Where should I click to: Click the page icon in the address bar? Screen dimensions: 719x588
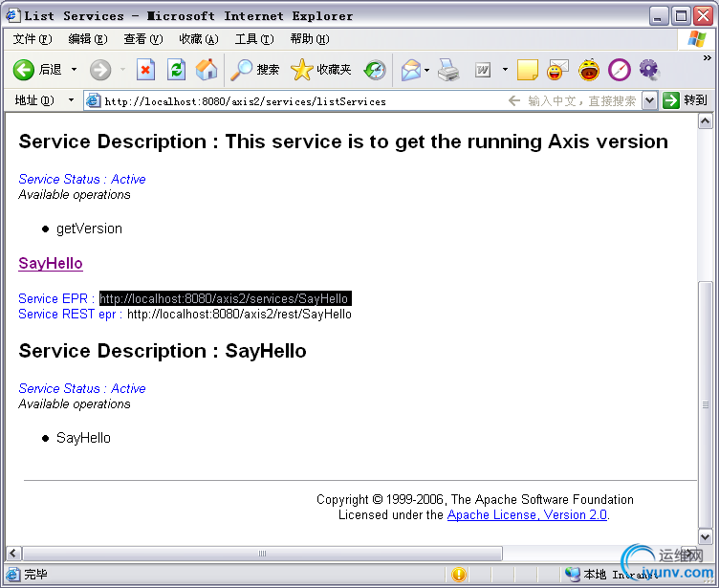tap(94, 100)
